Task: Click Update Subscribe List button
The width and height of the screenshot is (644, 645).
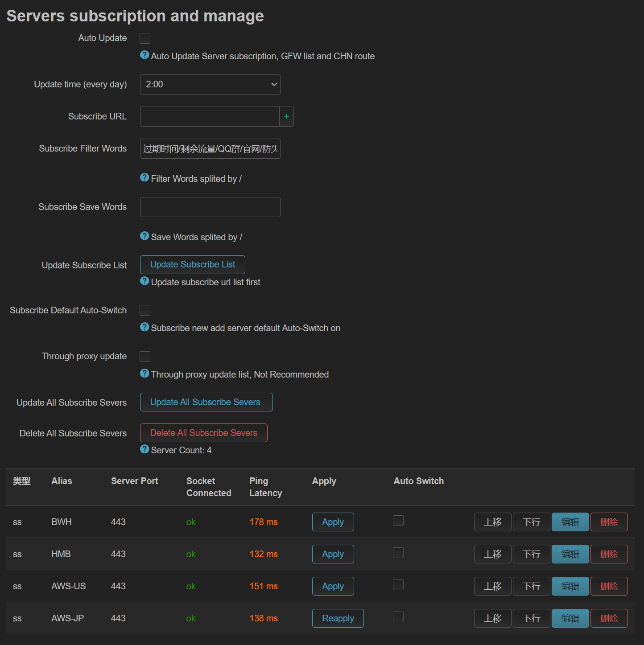Action: click(x=193, y=265)
